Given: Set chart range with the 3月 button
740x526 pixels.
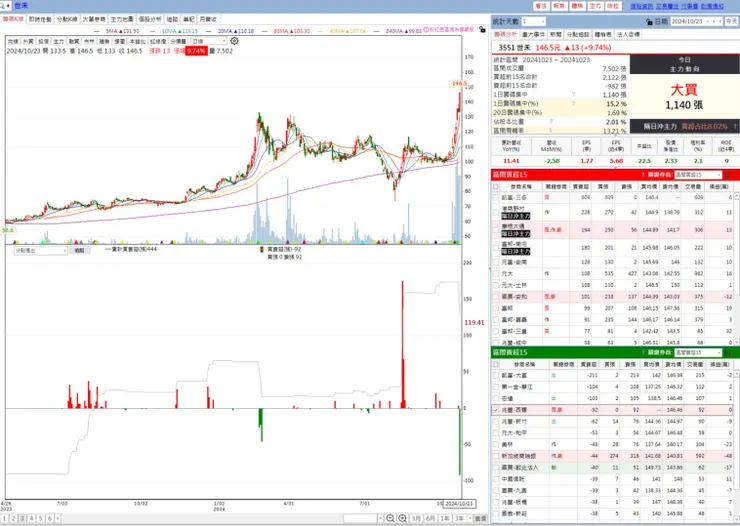Looking at the screenshot, I should (x=416, y=518).
